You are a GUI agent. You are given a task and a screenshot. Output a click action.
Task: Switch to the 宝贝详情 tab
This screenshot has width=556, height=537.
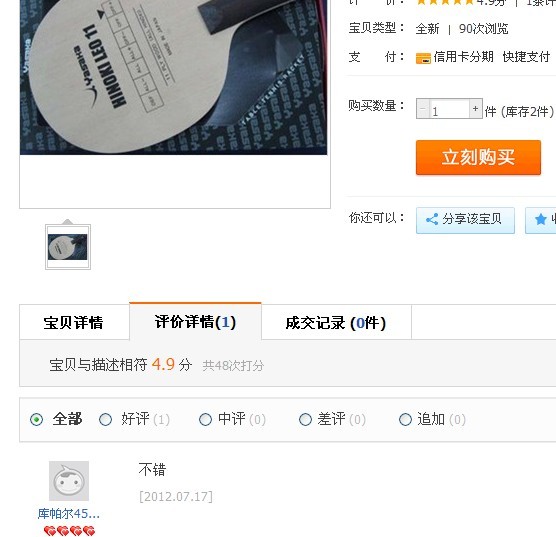(x=74, y=322)
